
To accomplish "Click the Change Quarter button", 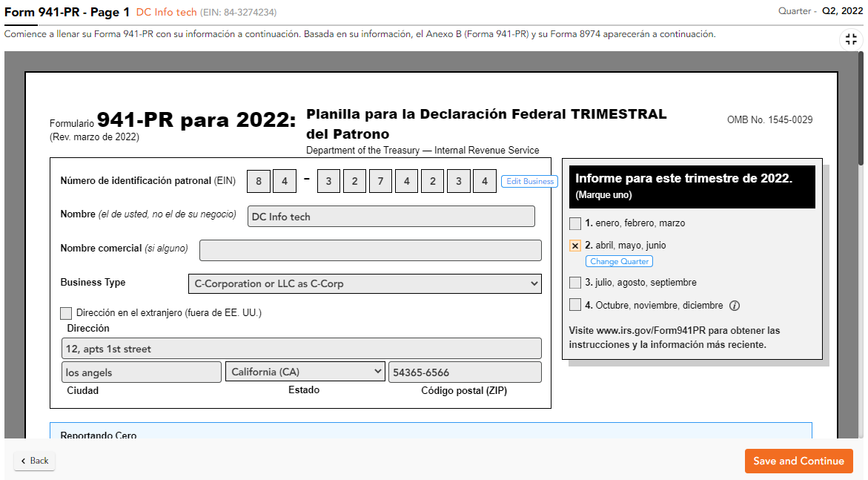I will click(x=619, y=260).
